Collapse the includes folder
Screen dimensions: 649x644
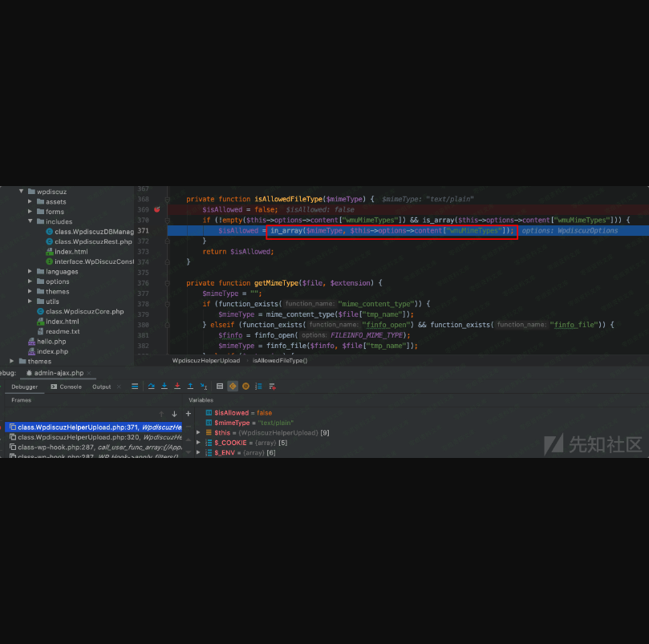click(x=30, y=221)
